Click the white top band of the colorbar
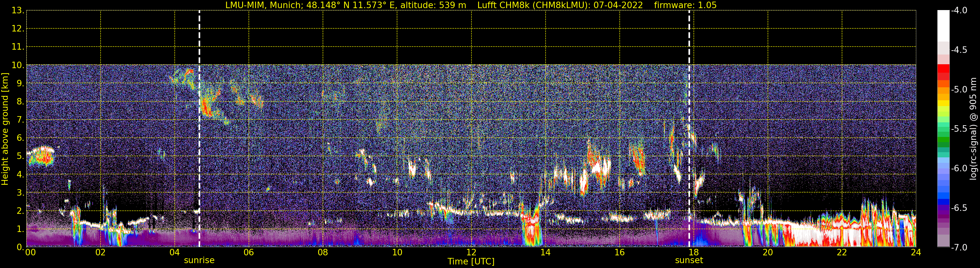Image resolution: width=980 pixels, height=268 pixels. pyautogui.click(x=943, y=26)
